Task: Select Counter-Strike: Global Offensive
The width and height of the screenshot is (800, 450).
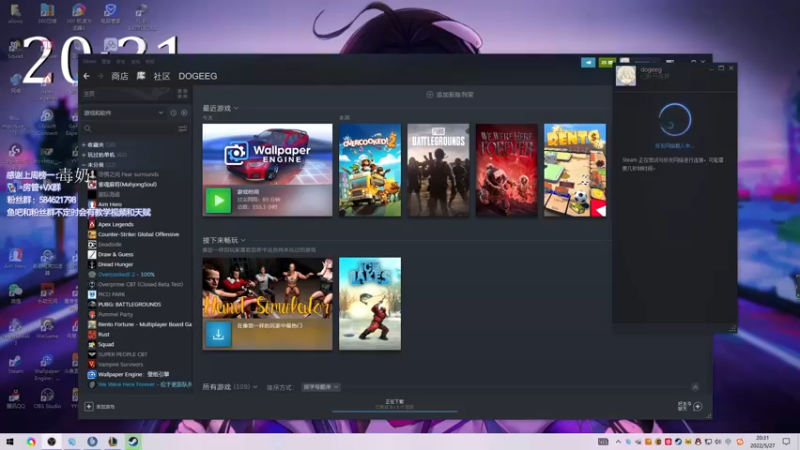Action: (138, 234)
